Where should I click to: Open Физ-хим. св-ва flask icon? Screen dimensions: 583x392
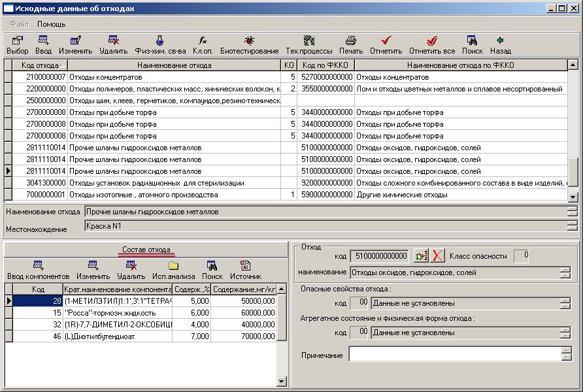(160, 41)
